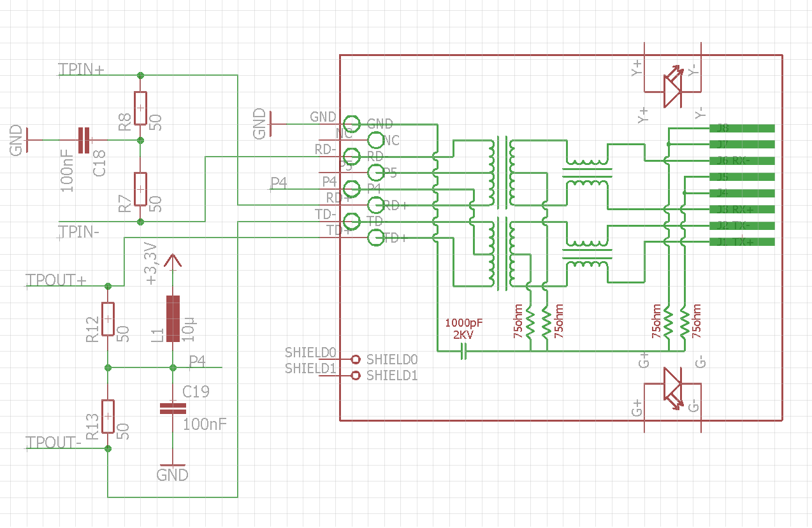
Task: Click the TPIN- net label
Action: tap(79, 231)
